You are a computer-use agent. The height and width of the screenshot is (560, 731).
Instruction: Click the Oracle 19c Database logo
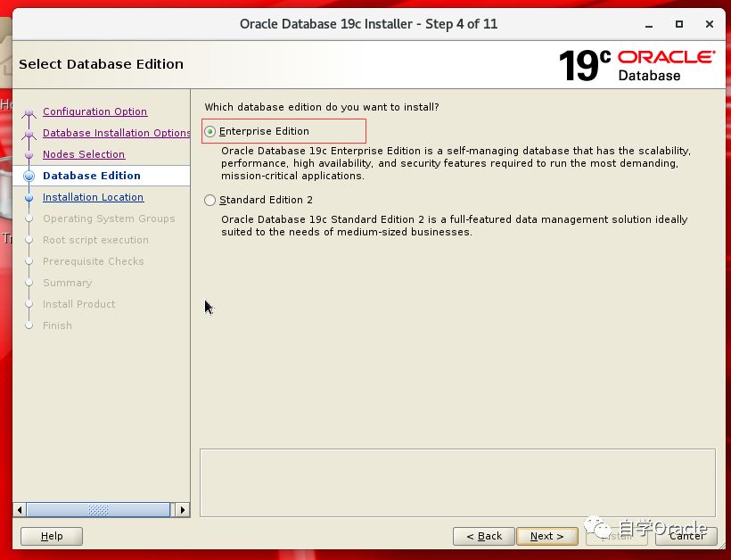click(x=637, y=66)
